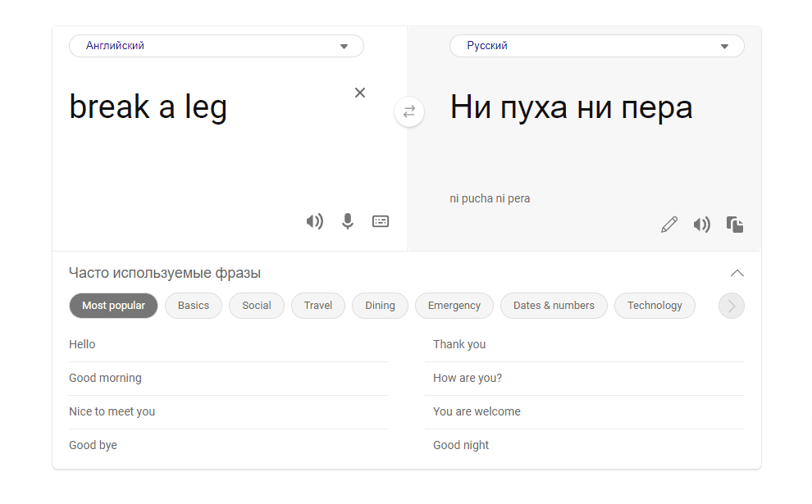Viewport: 812px width, 504px height.
Task: Start voice input with microphone icon
Action: [x=348, y=221]
